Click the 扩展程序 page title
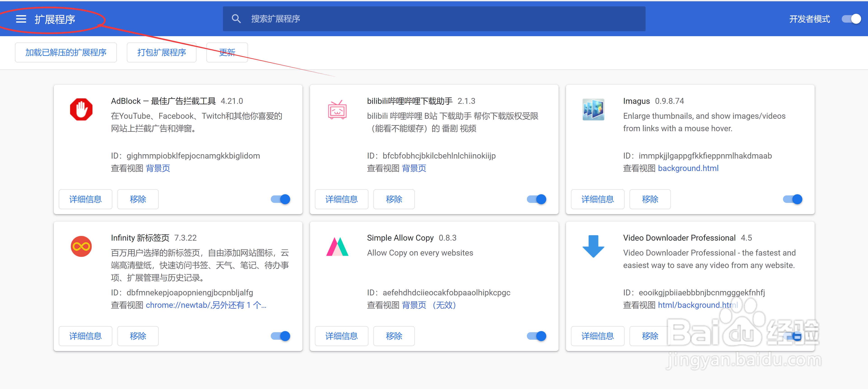 coord(55,19)
